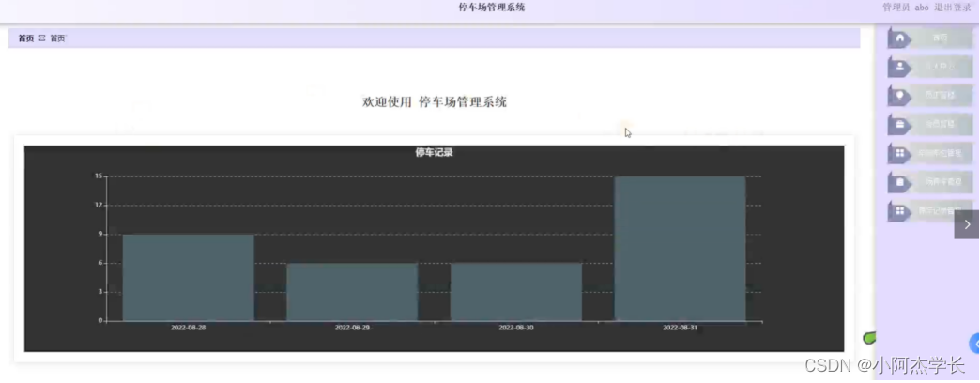Screen dimensions: 980x383
Task: Click the bar for 2022-08-29
Action: pos(352,292)
